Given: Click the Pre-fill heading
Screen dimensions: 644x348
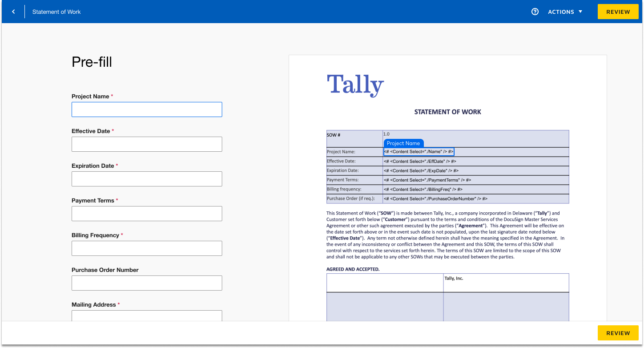Looking at the screenshot, I should click(92, 62).
